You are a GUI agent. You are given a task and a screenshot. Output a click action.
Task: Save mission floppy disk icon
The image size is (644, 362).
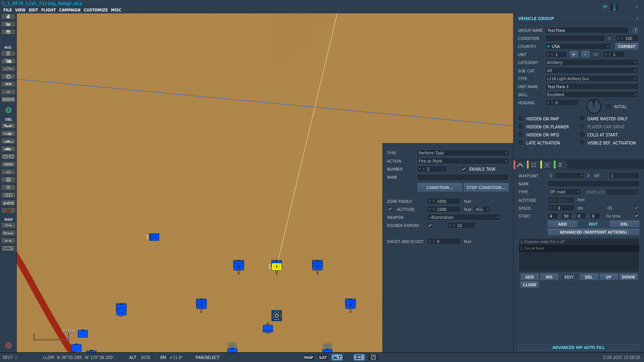pos(8,32)
